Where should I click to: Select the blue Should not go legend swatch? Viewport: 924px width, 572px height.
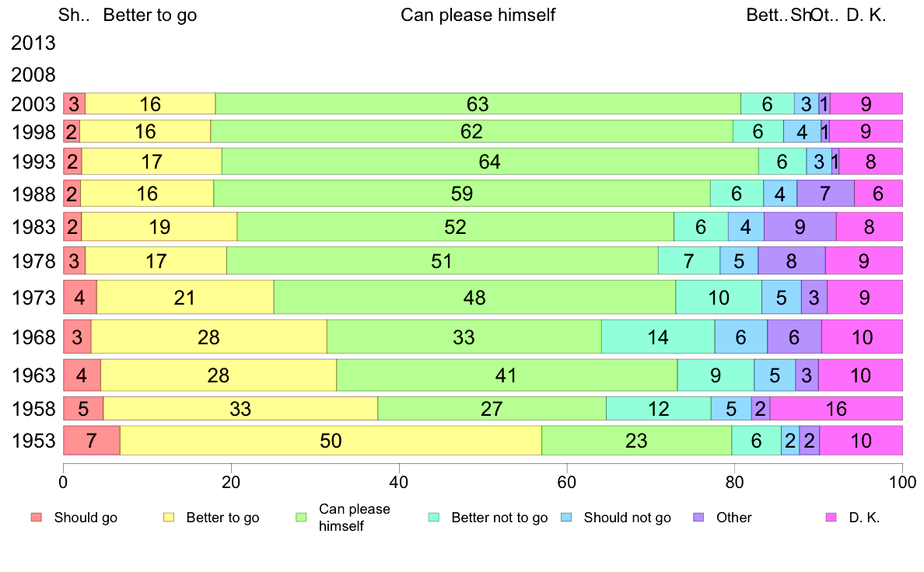(x=566, y=518)
